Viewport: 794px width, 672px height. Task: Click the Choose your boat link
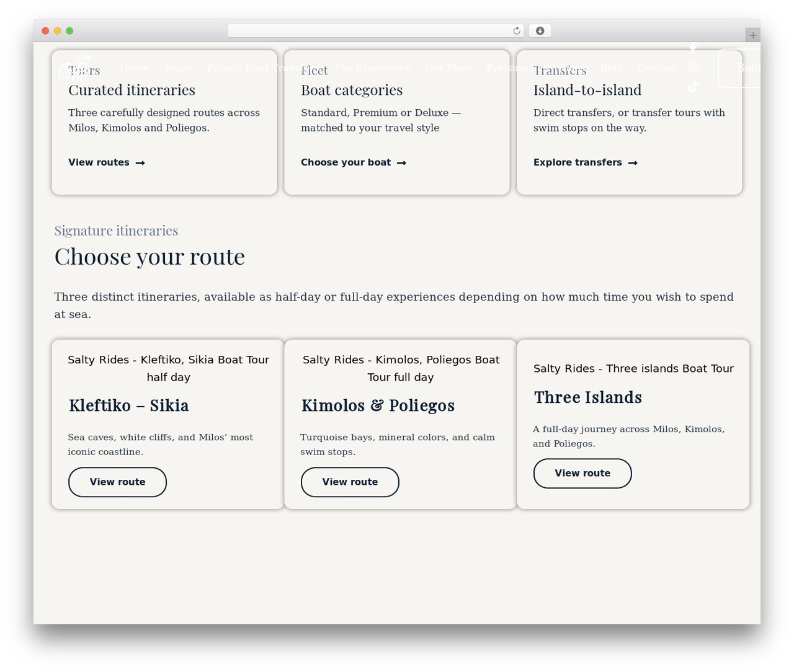click(x=354, y=162)
